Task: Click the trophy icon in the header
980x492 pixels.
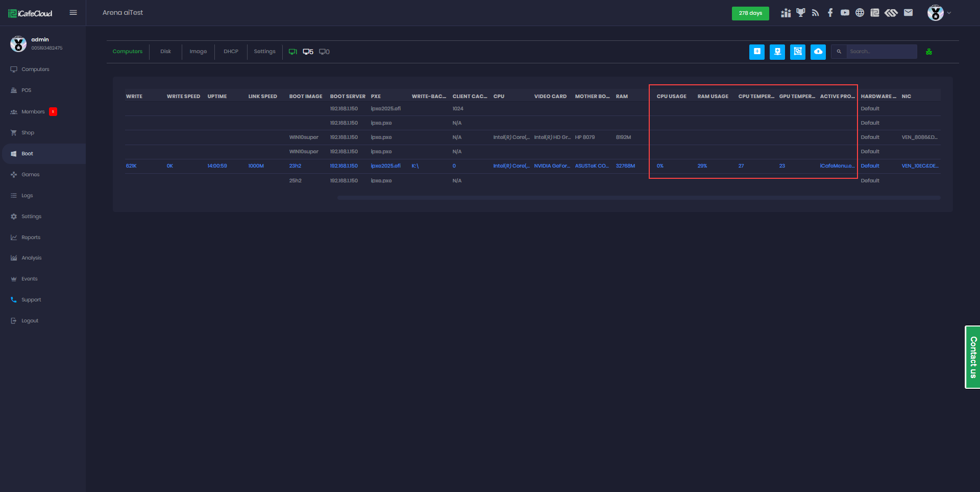Action: [x=800, y=12]
